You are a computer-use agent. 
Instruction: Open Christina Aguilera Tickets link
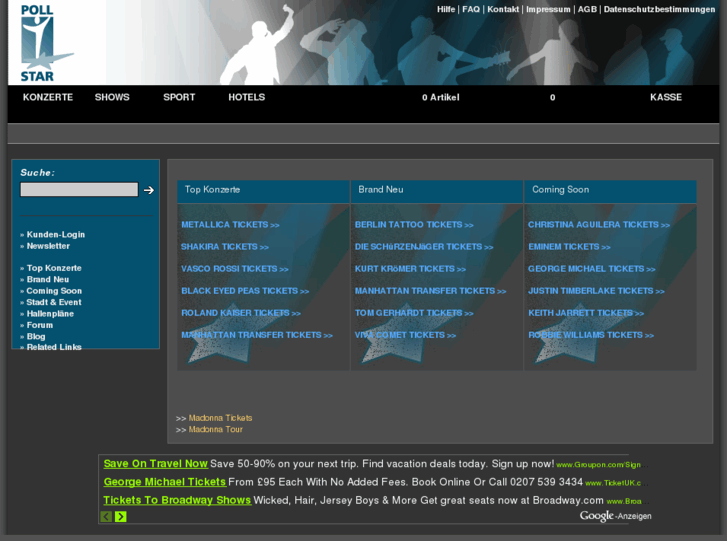click(x=599, y=225)
